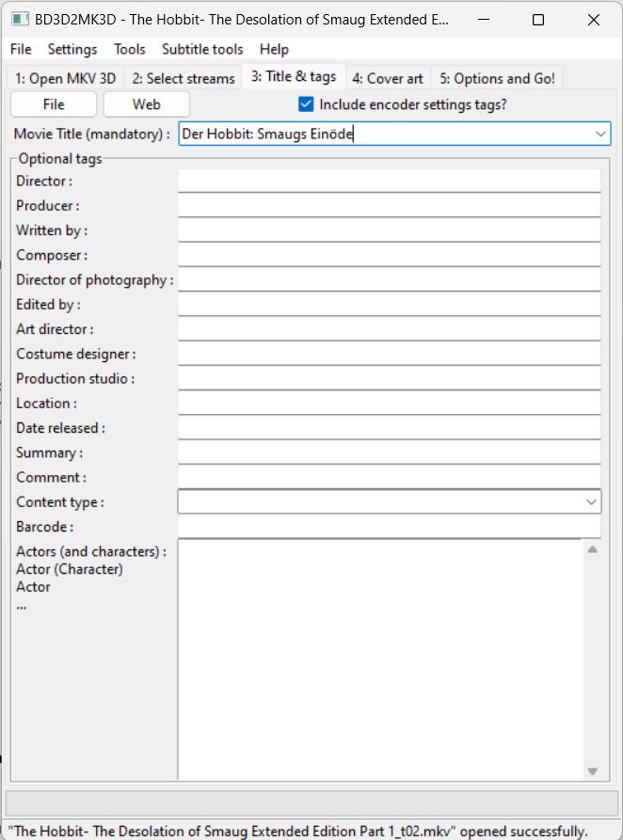
Task: Expand the Movie Title dropdown arrow
Action: (601, 135)
